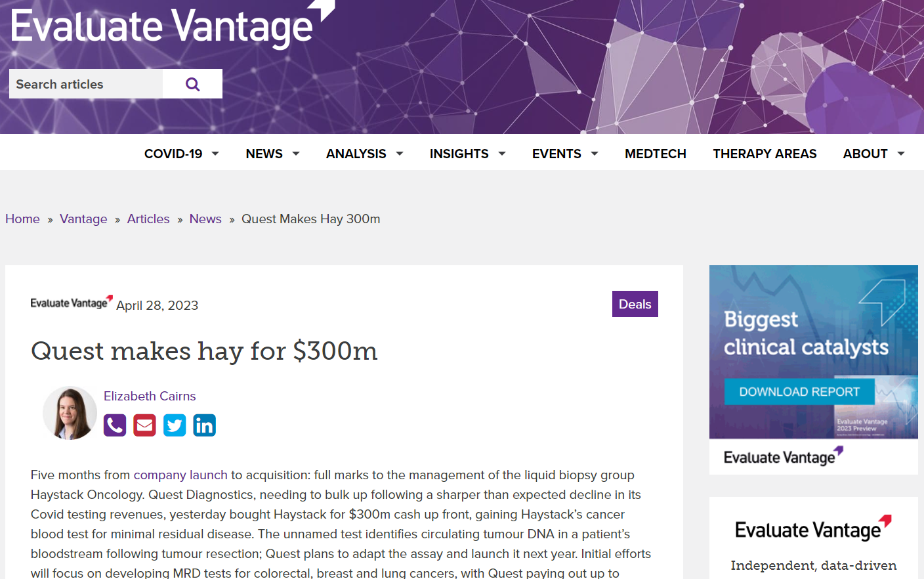Expand the COVID-19 dropdown arrow
The height and width of the screenshot is (579, 924).
tap(215, 154)
